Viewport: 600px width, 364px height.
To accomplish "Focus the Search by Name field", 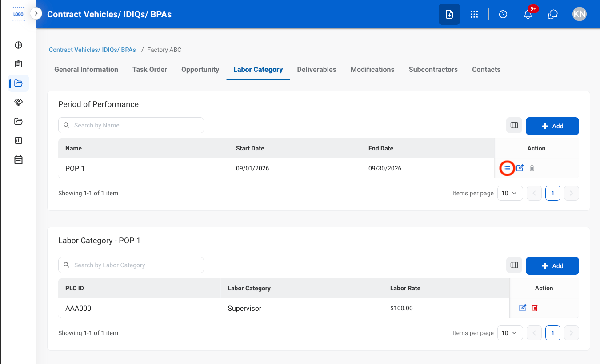I will tap(131, 125).
